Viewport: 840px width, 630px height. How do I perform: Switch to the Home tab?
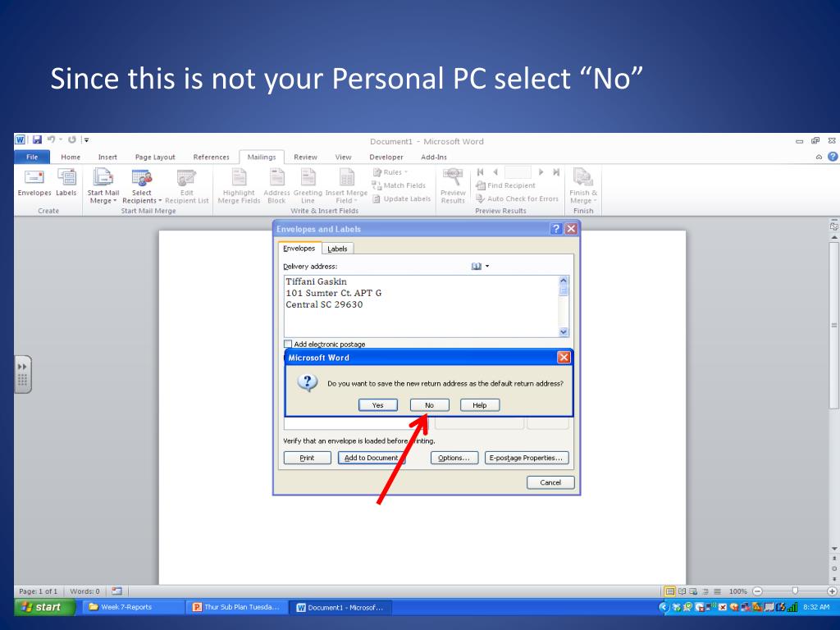coord(71,157)
